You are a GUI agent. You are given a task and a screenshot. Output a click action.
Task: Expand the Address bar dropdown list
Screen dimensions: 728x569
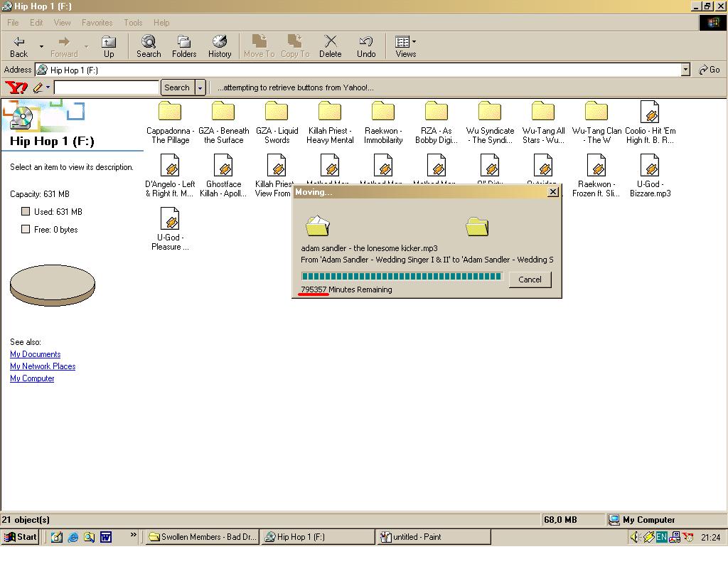click(685, 70)
